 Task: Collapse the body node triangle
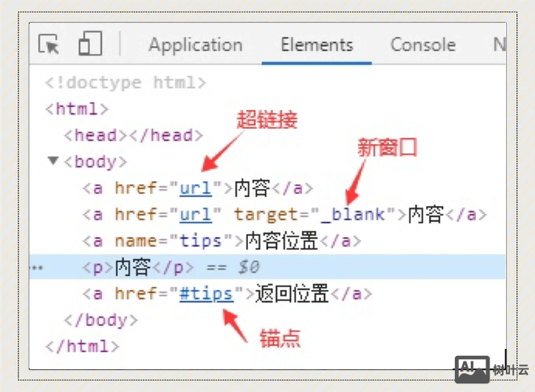(53, 162)
